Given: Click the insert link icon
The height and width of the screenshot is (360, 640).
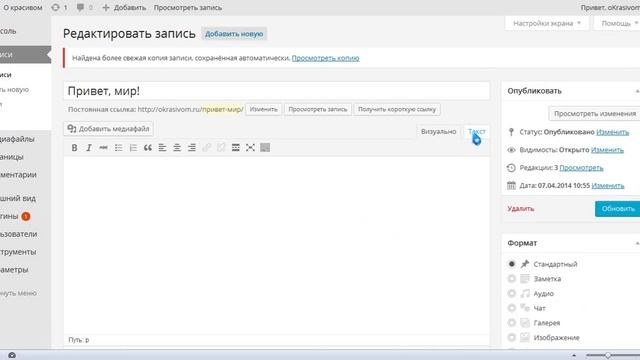Looking at the screenshot, I should tap(207, 148).
